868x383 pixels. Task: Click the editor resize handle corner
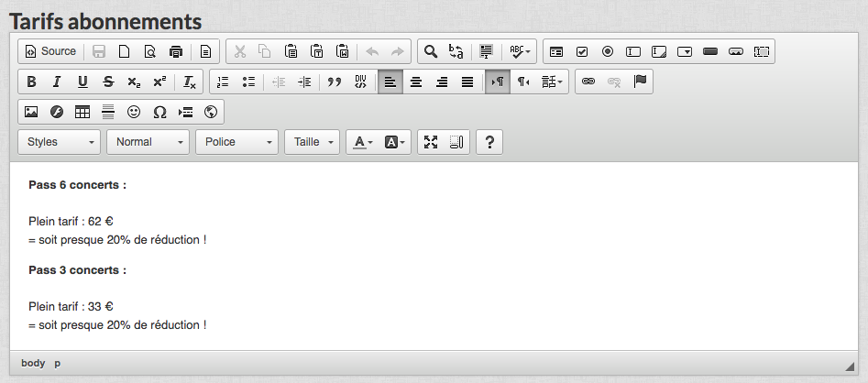tap(849, 366)
